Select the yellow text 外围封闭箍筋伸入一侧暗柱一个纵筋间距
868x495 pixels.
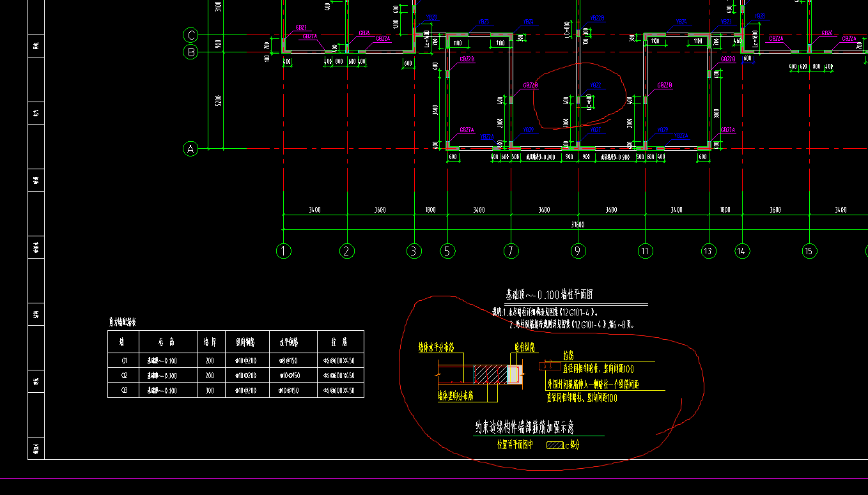click(593, 385)
